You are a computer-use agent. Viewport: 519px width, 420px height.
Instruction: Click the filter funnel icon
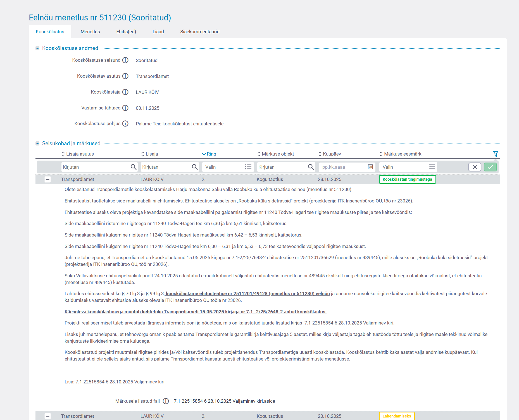point(496,154)
